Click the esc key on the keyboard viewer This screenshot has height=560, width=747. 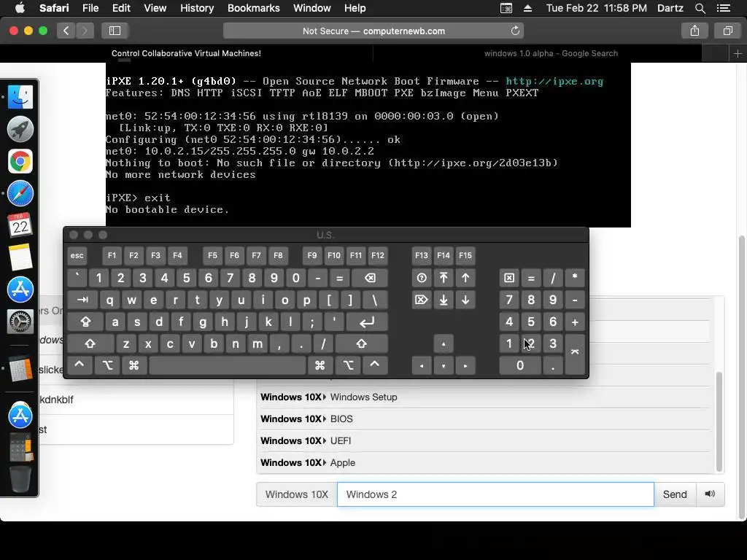pyautogui.click(x=77, y=256)
